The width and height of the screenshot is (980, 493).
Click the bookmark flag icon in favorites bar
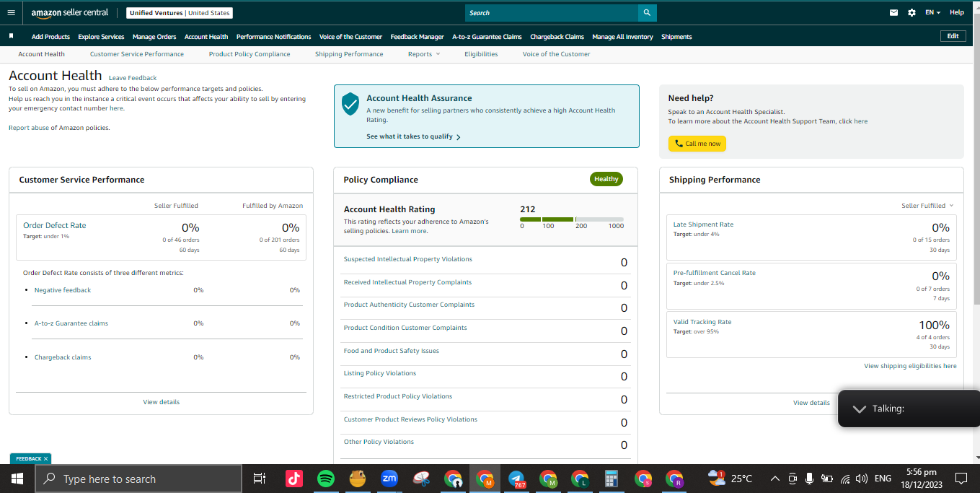pos(11,36)
